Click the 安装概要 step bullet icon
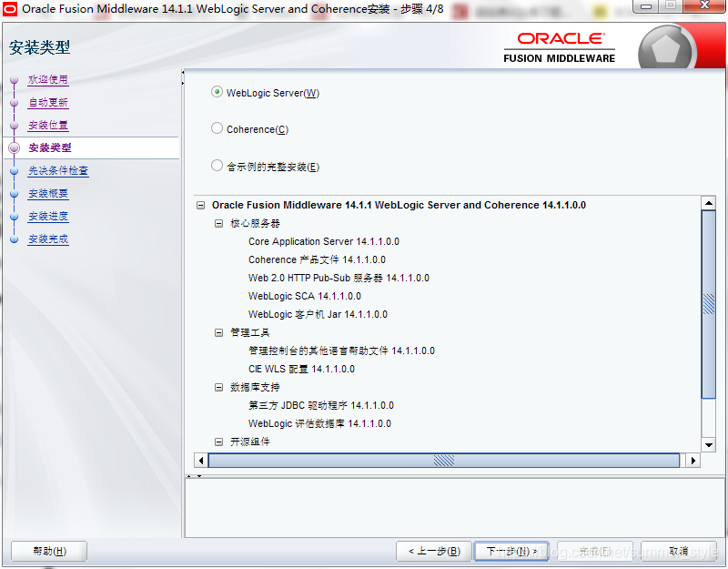This screenshot has height=569, width=728. (x=15, y=194)
